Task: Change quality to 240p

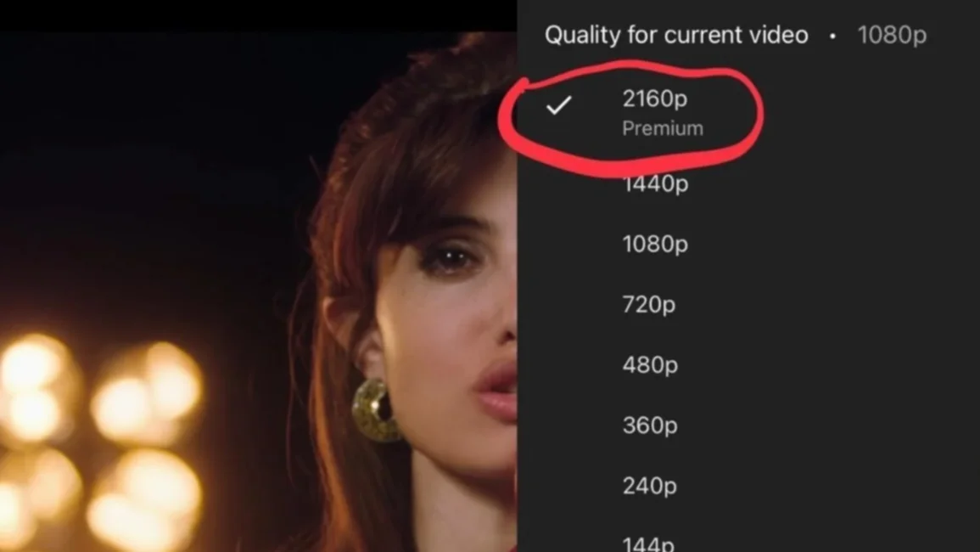Action: 649,486
